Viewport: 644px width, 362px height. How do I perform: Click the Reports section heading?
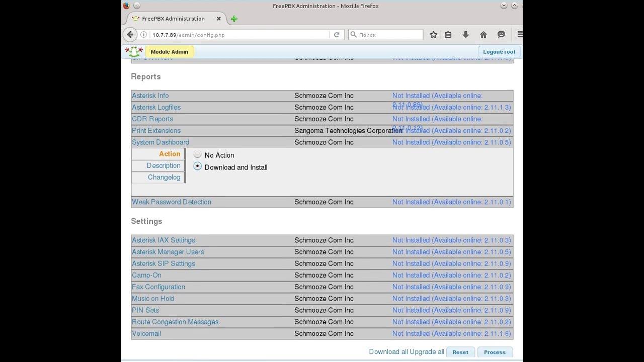click(146, 76)
